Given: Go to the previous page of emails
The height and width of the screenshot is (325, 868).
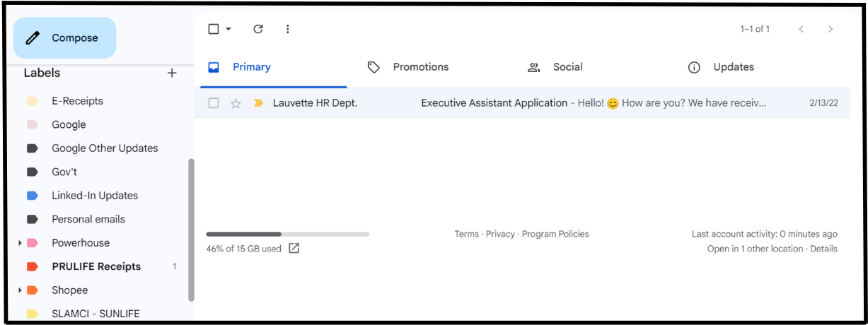Looking at the screenshot, I should (801, 29).
